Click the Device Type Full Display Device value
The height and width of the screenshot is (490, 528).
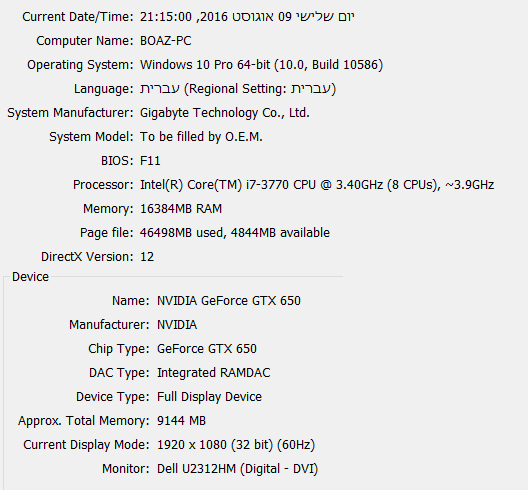[209, 397]
